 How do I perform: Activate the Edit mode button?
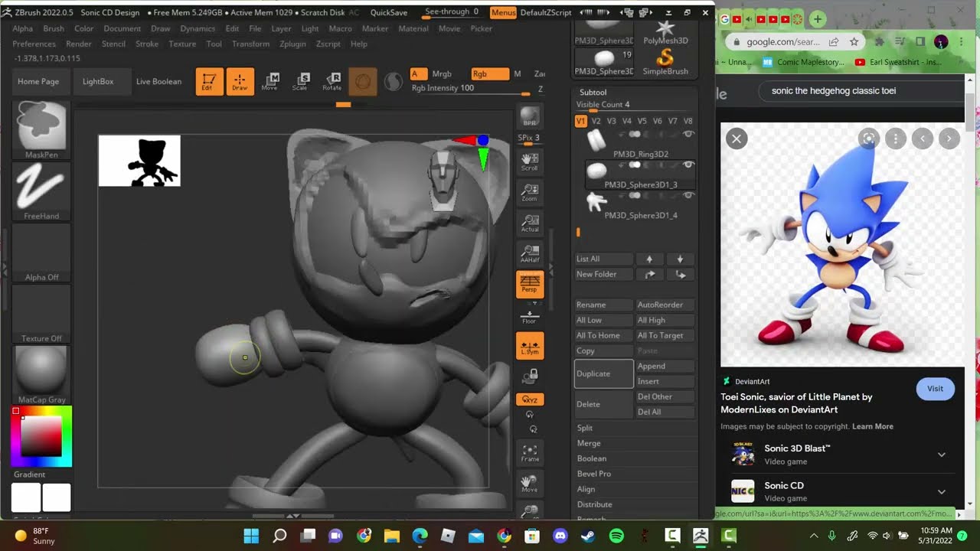209,82
